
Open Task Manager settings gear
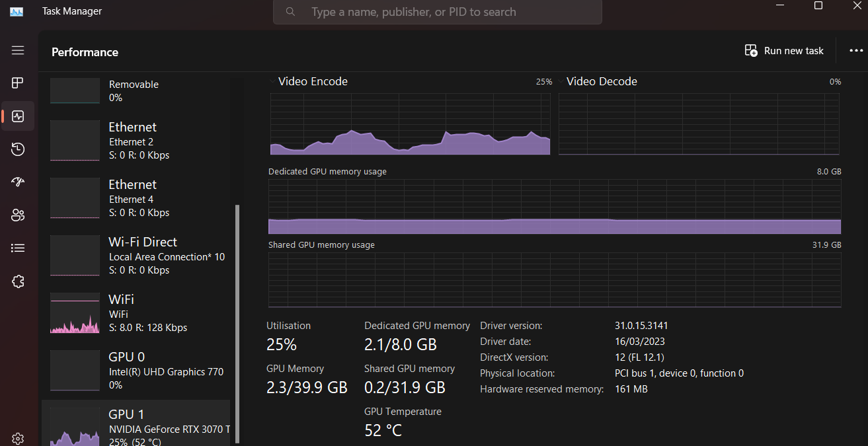(x=18, y=439)
